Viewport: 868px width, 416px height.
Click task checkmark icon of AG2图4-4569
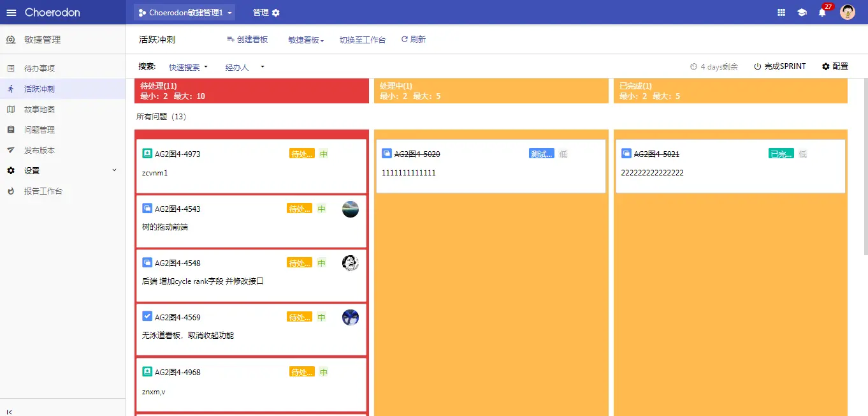(x=147, y=316)
